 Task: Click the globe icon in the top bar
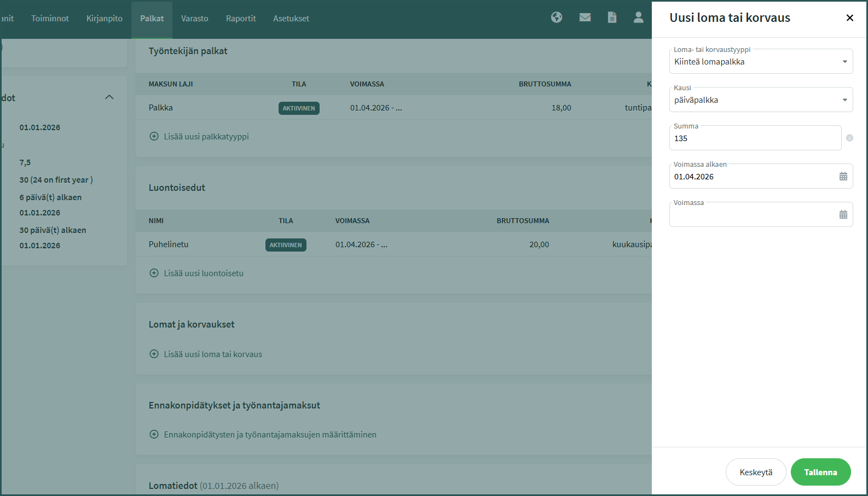[x=557, y=17]
